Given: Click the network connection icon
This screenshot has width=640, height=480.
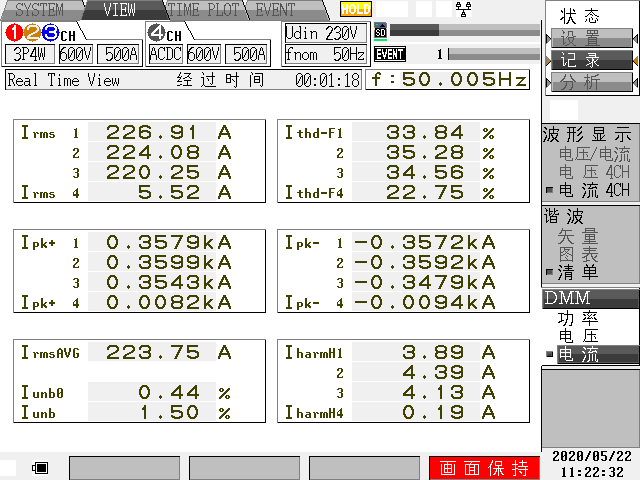Looking at the screenshot, I should pyautogui.click(x=462, y=9).
